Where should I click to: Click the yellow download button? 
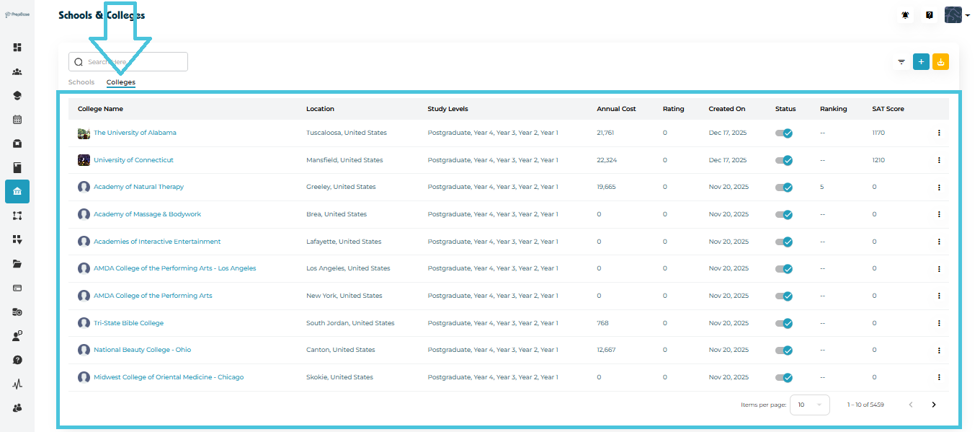[x=940, y=62]
